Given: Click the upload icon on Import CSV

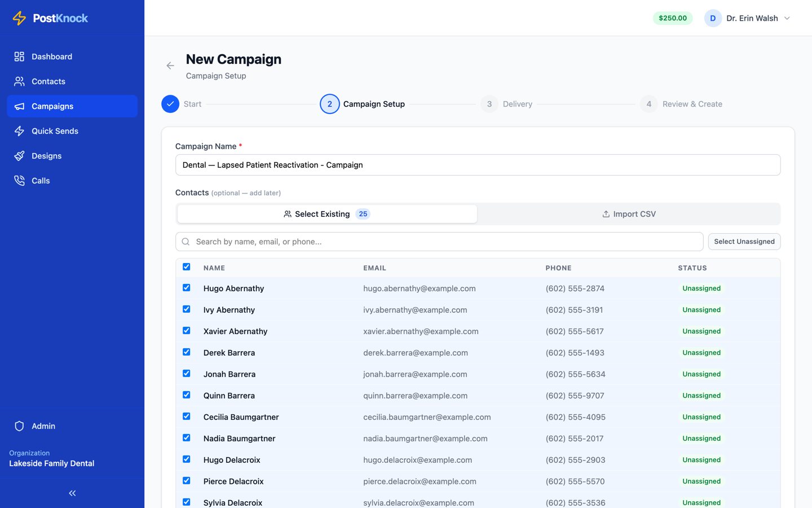Looking at the screenshot, I should click(x=606, y=214).
